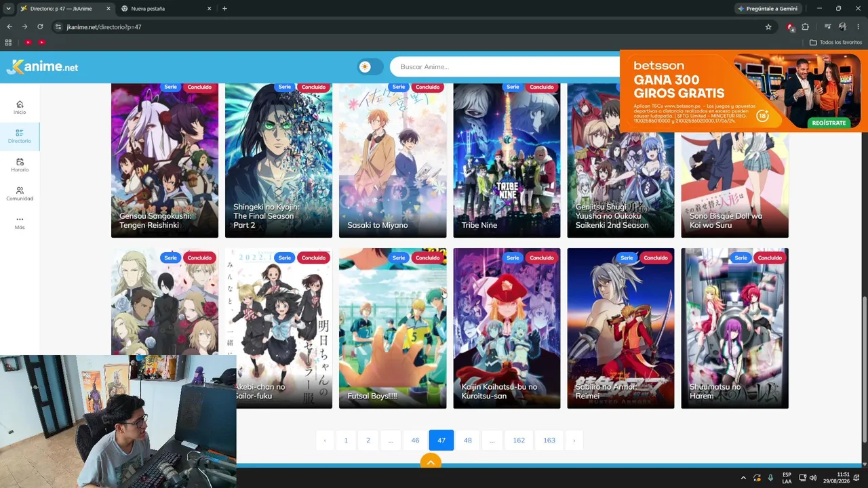The height and width of the screenshot is (488, 868).
Task: Expand the tab search dropdown arrow
Action: tap(8, 9)
